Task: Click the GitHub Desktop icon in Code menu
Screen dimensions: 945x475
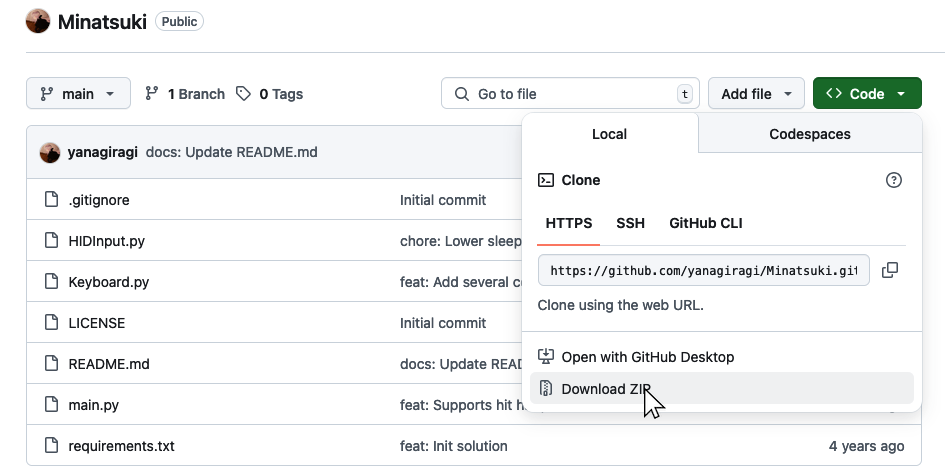Action: [x=546, y=356]
